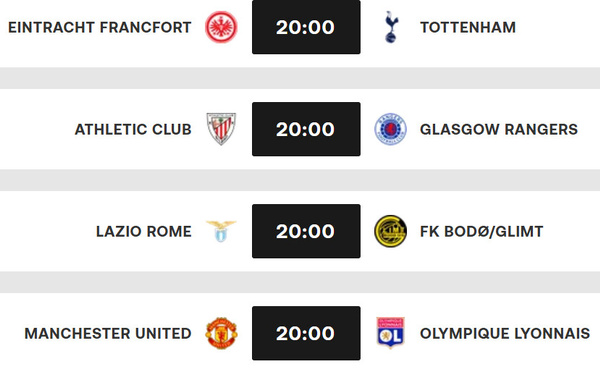This screenshot has height=372, width=600.
Task: Open the Glasgow Rangers round badge
Action: click(x=390, y=129)
